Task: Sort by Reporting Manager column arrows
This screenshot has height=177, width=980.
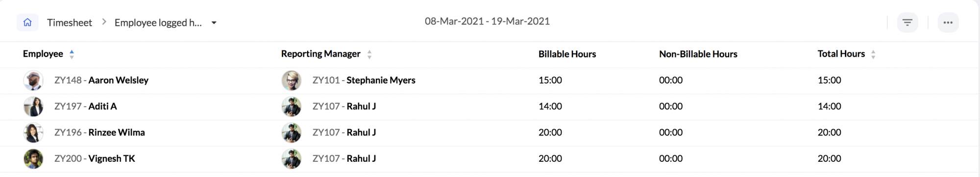Action: 369,54
